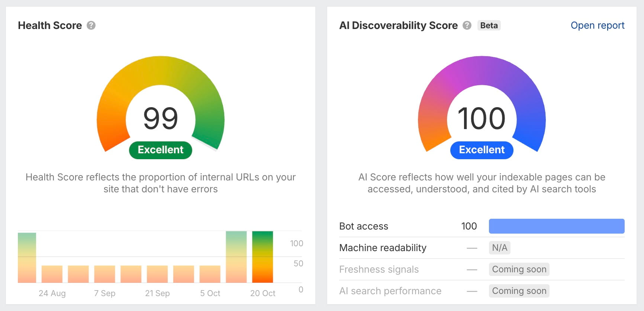Click the tall faded bar before 20 Oct
This screenshot has width=644, height=311.
236,257
